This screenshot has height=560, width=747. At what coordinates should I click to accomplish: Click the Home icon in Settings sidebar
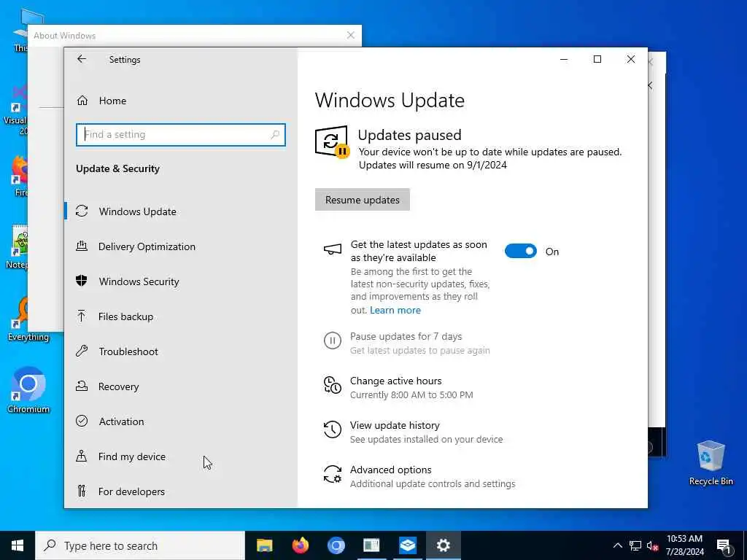82,101
